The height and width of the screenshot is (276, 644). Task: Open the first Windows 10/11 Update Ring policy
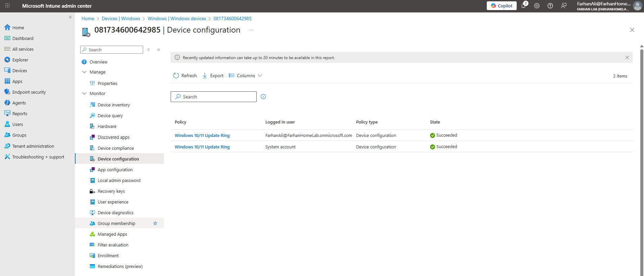[202, 136]
